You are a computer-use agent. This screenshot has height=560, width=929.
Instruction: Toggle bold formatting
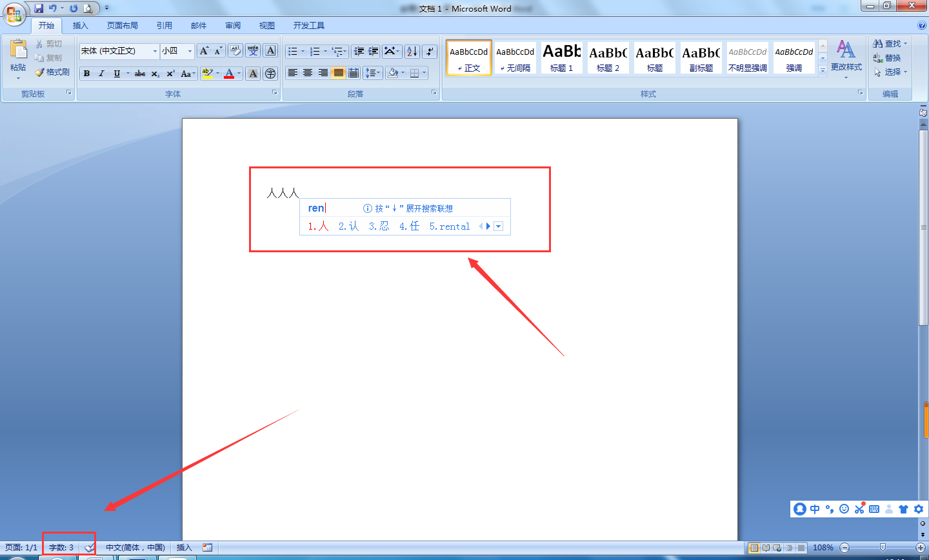(x=86, y=74)
